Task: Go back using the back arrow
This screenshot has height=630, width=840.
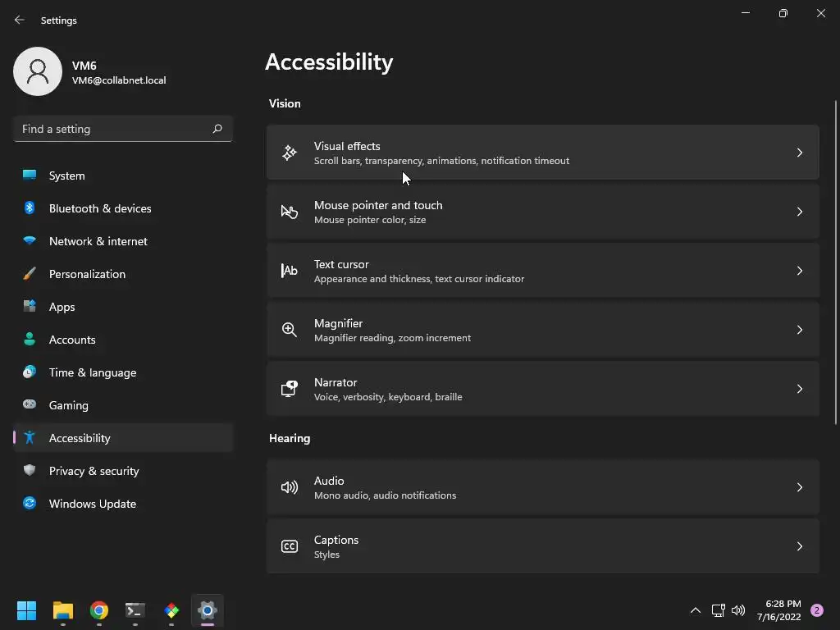Action: click(x=20, y=20)
